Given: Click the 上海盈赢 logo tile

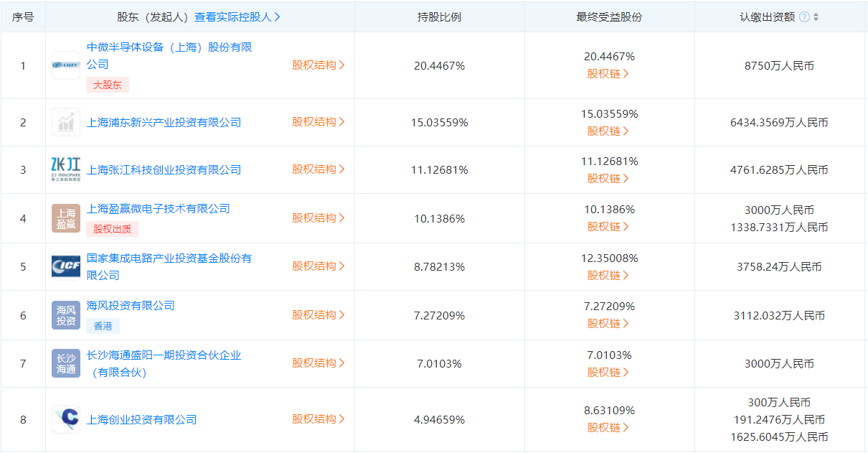Looking at the screenshot, I should pos(66,218).
